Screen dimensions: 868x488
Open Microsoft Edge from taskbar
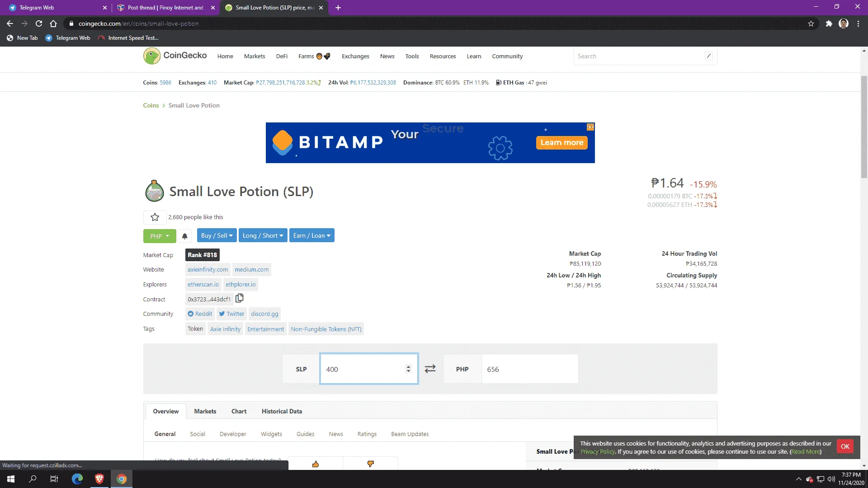click(x=77, y=479)
